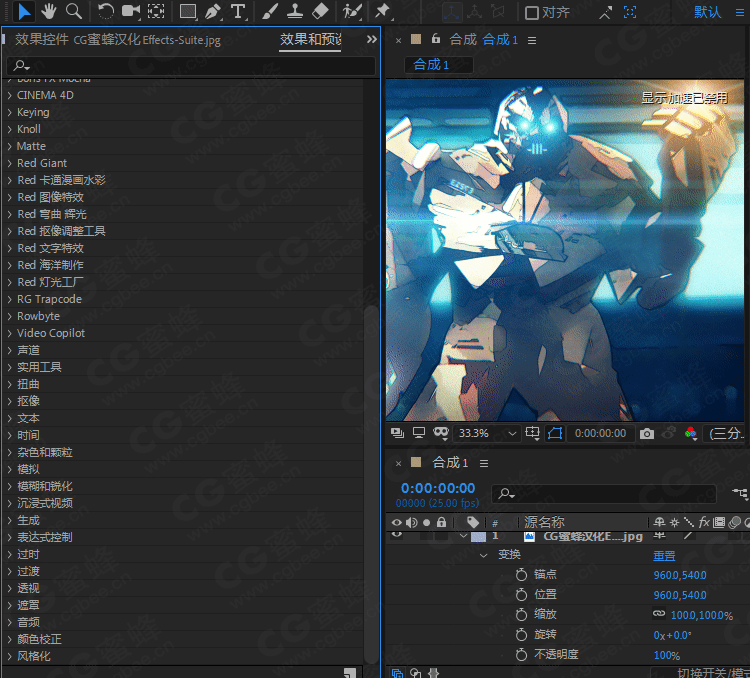Open the RGB channel display icon

[690, 433]
